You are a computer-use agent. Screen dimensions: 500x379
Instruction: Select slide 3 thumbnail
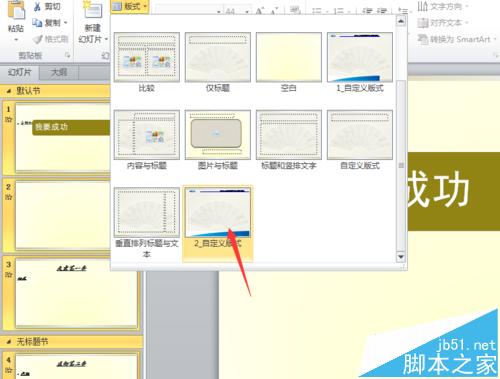coord(76,293)
